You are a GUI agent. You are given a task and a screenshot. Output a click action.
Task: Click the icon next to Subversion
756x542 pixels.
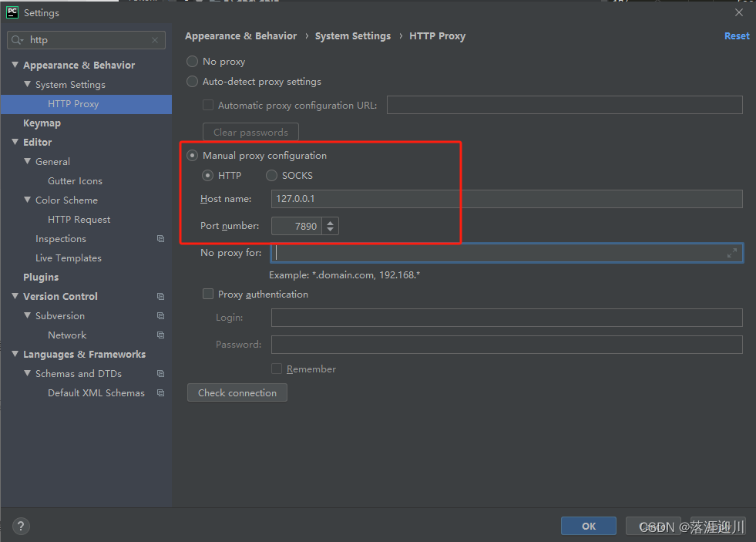tap(160, 315)
